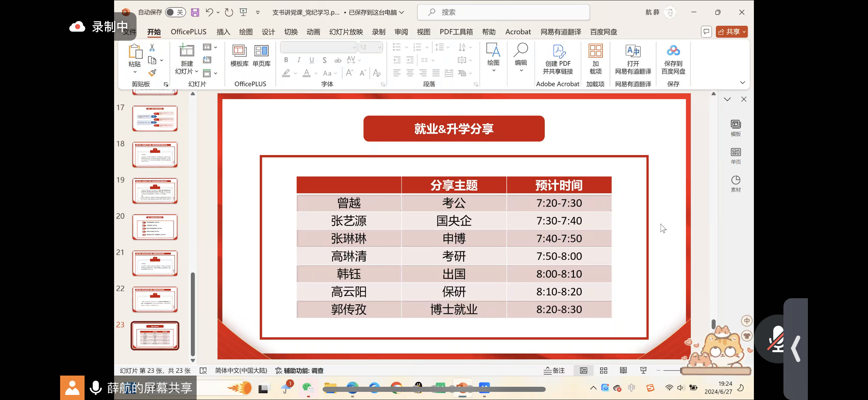Open slide notes via 备注 in status bar
Screen dimensions: 868x400
click(555, 370)
